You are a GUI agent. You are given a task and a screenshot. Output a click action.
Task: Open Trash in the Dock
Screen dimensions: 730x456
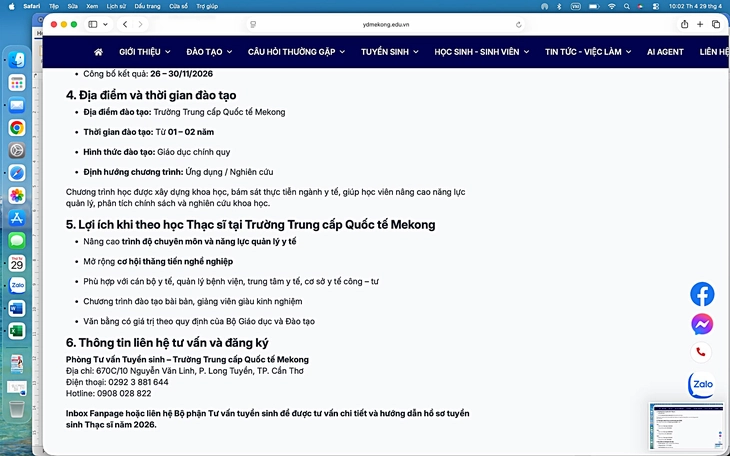coord(17,409)
